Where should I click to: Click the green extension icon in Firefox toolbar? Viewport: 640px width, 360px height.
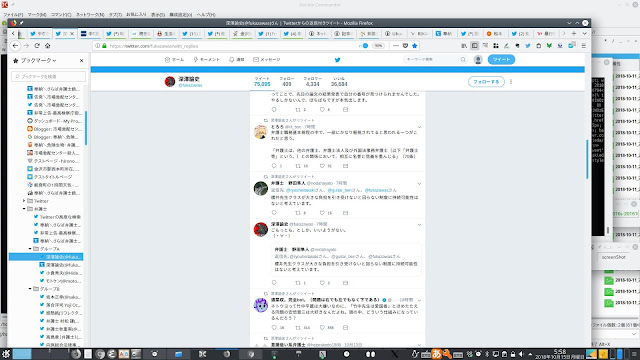549,46
